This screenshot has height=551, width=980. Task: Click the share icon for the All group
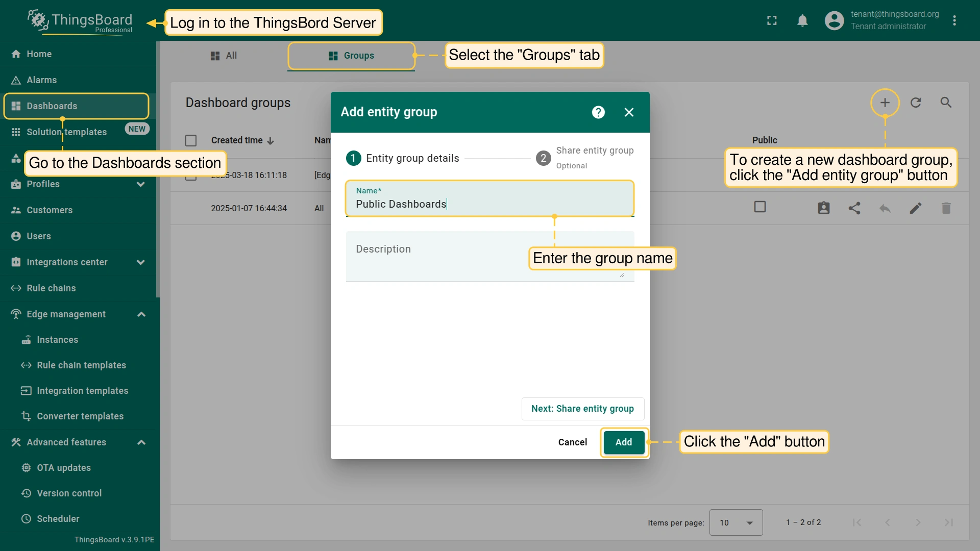tap(854, 208)
